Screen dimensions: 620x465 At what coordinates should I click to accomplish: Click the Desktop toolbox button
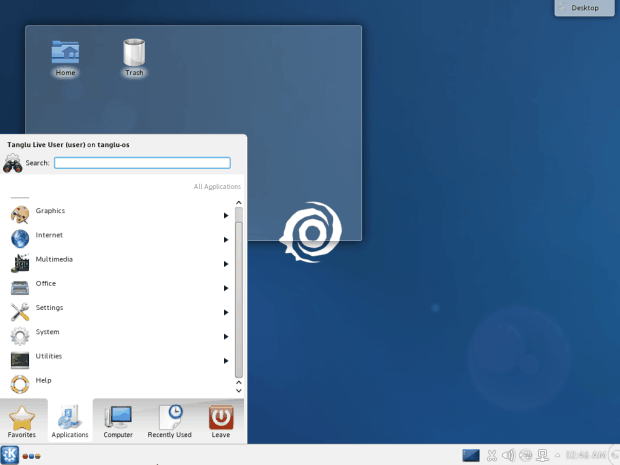pos(584,8)
